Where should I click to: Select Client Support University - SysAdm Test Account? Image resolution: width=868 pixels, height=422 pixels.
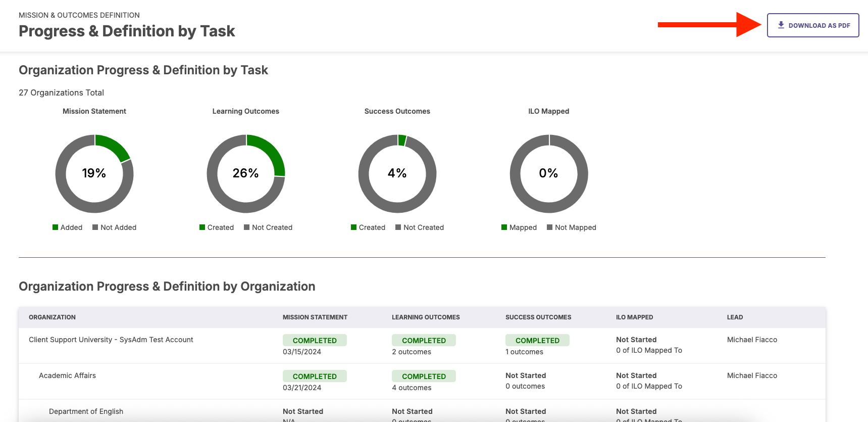tap(111, 340)
